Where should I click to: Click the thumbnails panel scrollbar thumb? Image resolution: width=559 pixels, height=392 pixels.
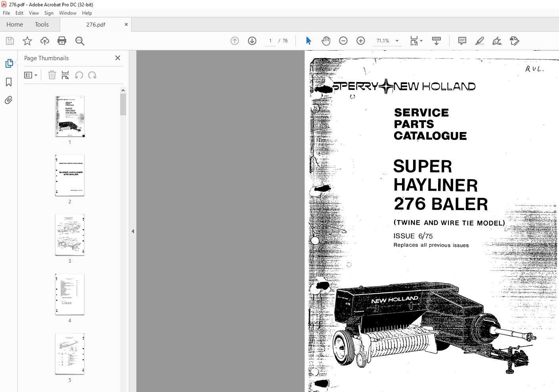click(x=123, y=104)
